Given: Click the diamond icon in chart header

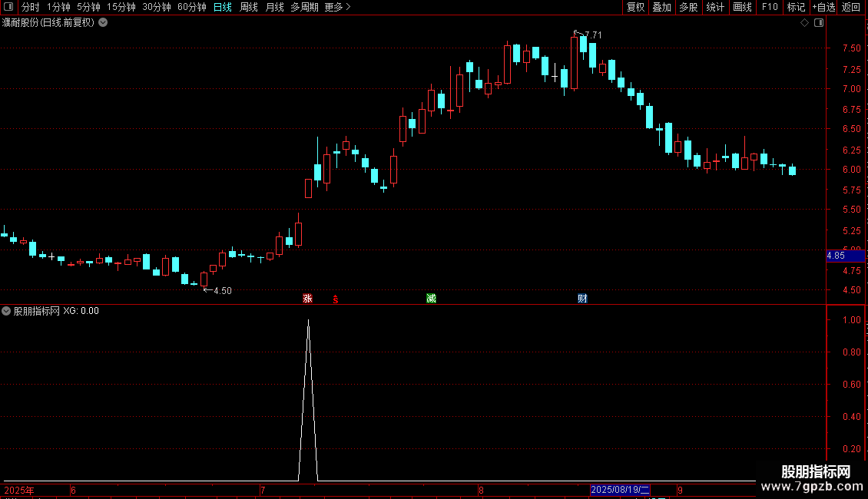Looking at the screenshot, I should pos(805,23).
